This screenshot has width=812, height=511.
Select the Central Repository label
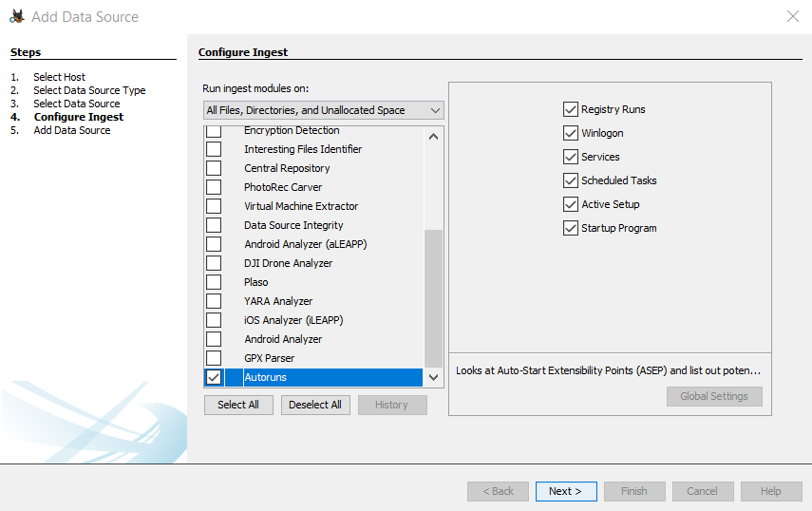[x=288, y=168]
